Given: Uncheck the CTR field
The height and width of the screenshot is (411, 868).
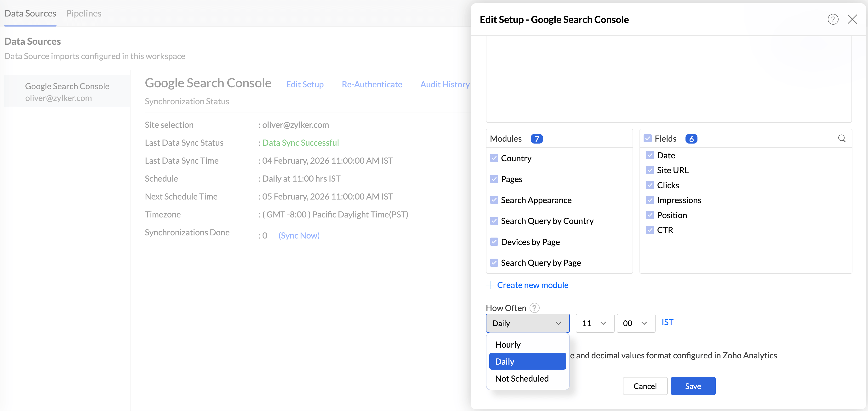Looking at the screenshot, I should (x=650, y=230).
